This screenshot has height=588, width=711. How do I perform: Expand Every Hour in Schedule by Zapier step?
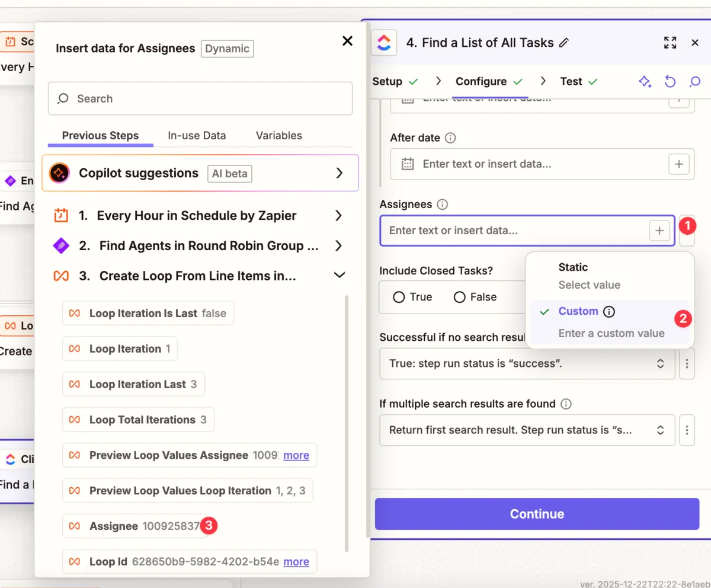coord(339,216)
